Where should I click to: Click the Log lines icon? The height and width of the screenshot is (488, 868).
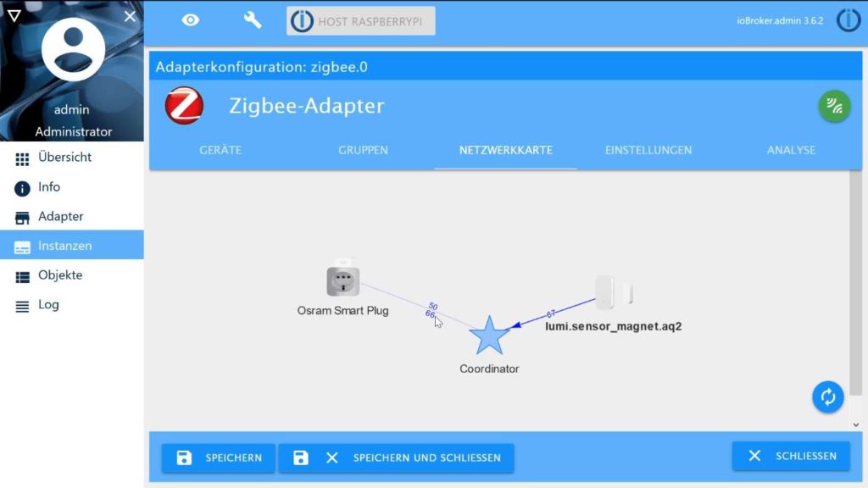tap(22, 306)
